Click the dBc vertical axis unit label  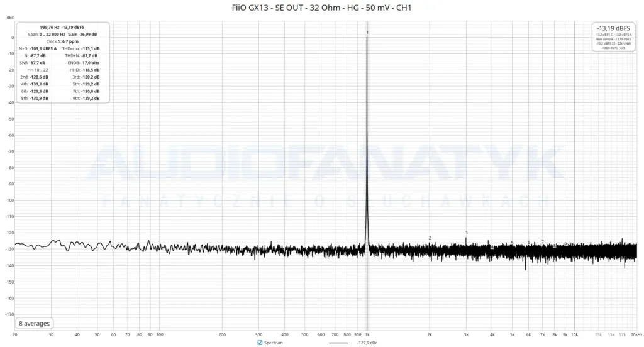click(10, 17)
